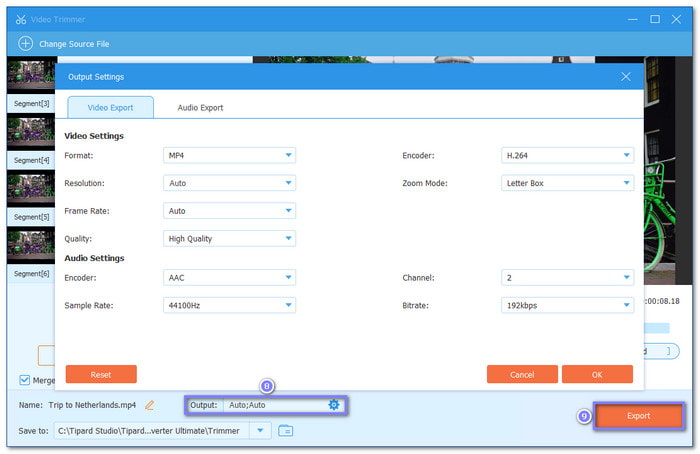Screen dimensions: 700x454
Task: Click the Change Source File plus icon
Action: tap(26, 44)
